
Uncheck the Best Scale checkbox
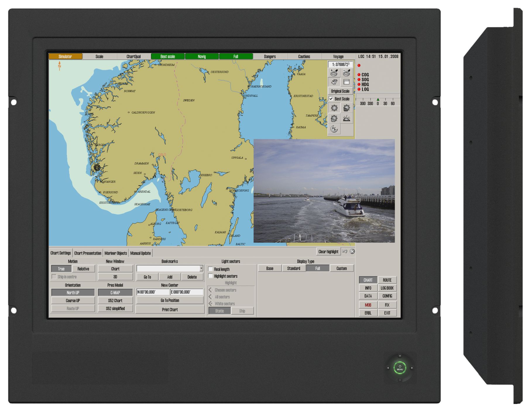[331, 99]
